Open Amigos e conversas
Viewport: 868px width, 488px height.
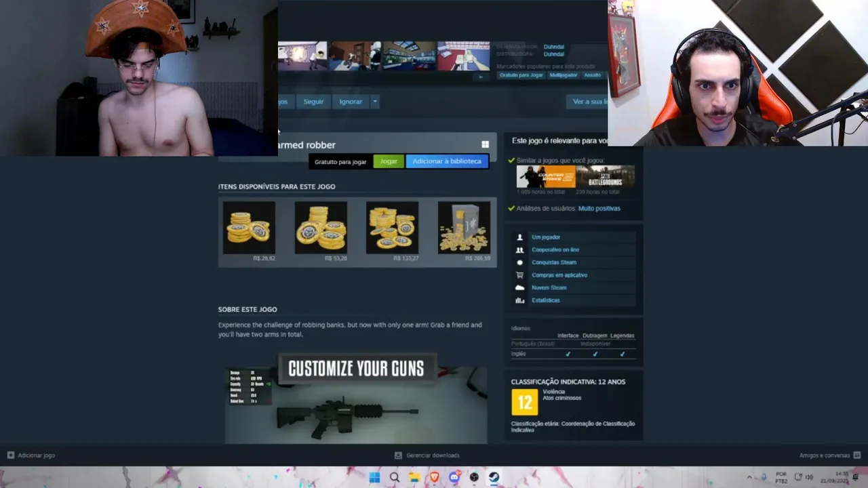tap(824, 455)
